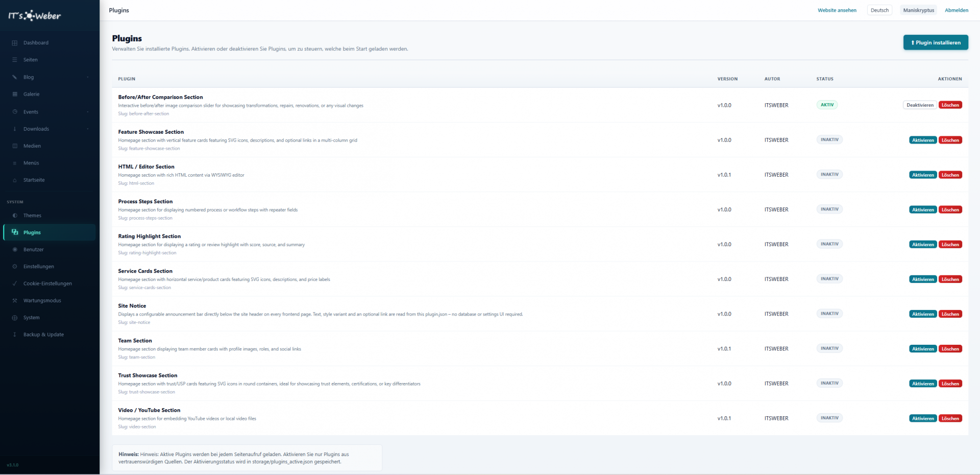Expand the Downloads submenu chevron

88,129
